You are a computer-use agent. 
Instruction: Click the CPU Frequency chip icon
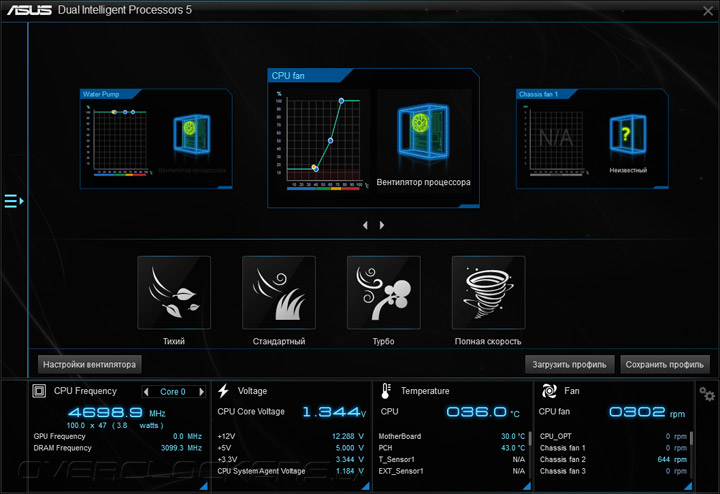pyautogui.click(x=39, y=391)
